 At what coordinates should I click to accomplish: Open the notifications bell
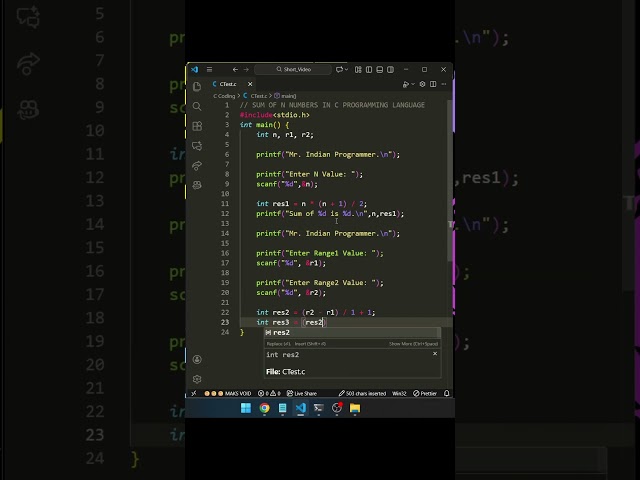(x=447, y=393)
